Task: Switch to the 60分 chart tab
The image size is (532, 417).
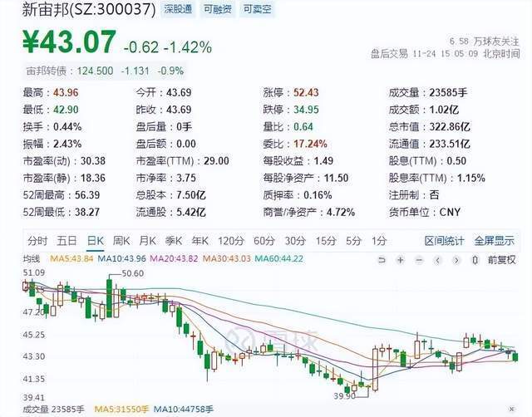Action: pos(264,241)
